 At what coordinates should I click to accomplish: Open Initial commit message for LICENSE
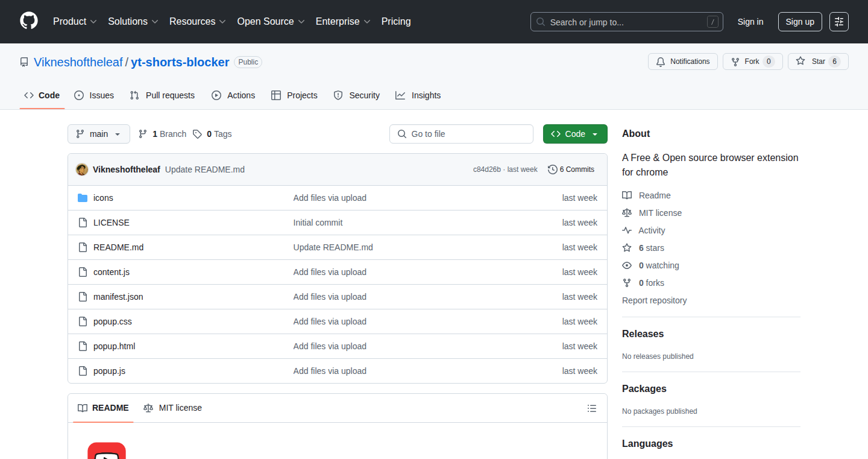click(x=318, y=223)
